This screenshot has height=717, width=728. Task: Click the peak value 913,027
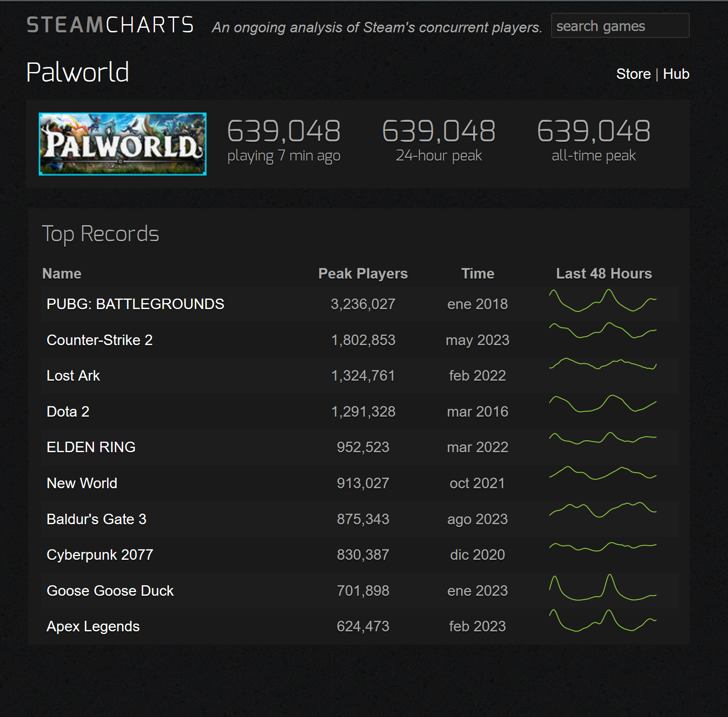click(x=363, y=483)
